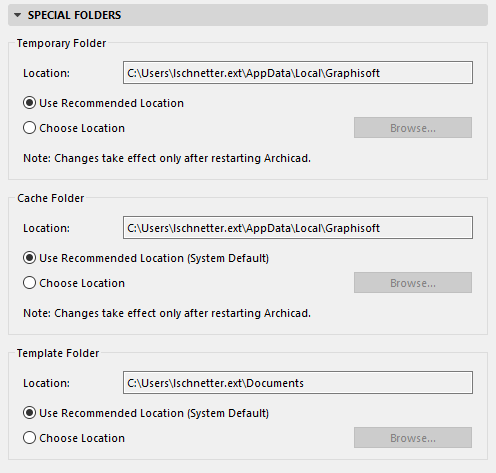496x473 pixels.
Task: Select Choose Location under Temporary Folder
Action: click(x=29, y=128)
